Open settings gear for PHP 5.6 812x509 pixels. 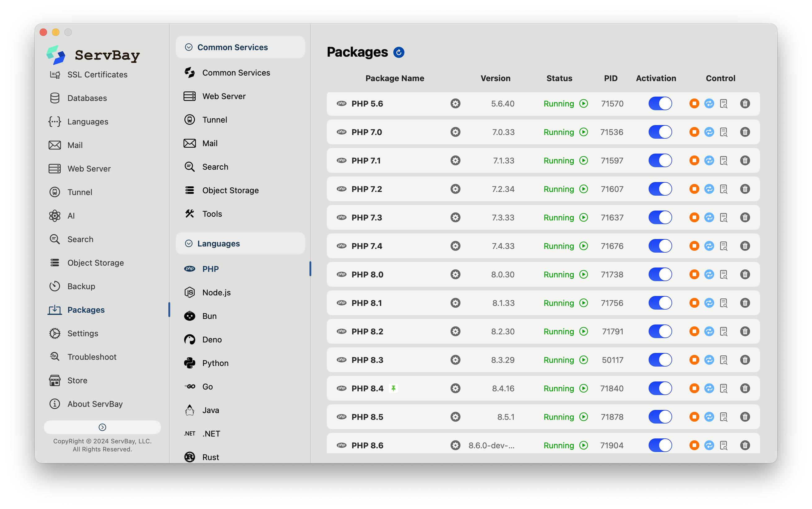tap(455, 103)
